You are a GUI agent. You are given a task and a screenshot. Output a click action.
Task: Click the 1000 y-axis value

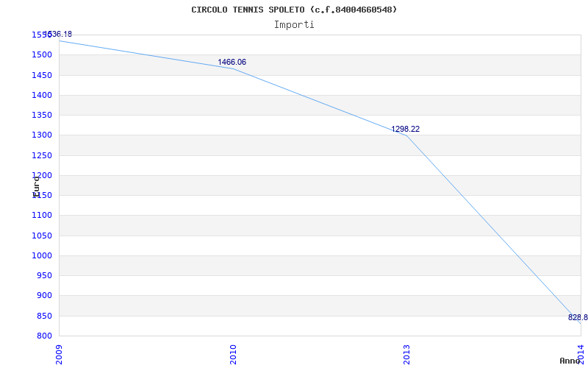coord(42,255)
